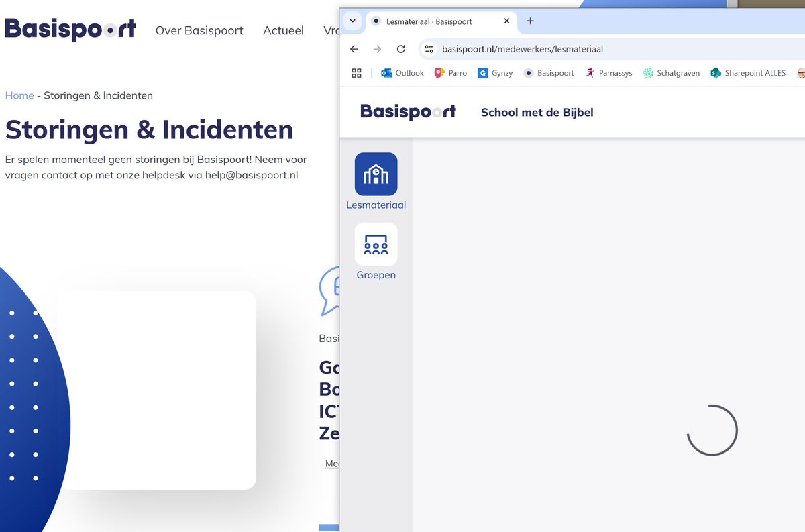Open the Schatgraven bookmark

(671, 73)
